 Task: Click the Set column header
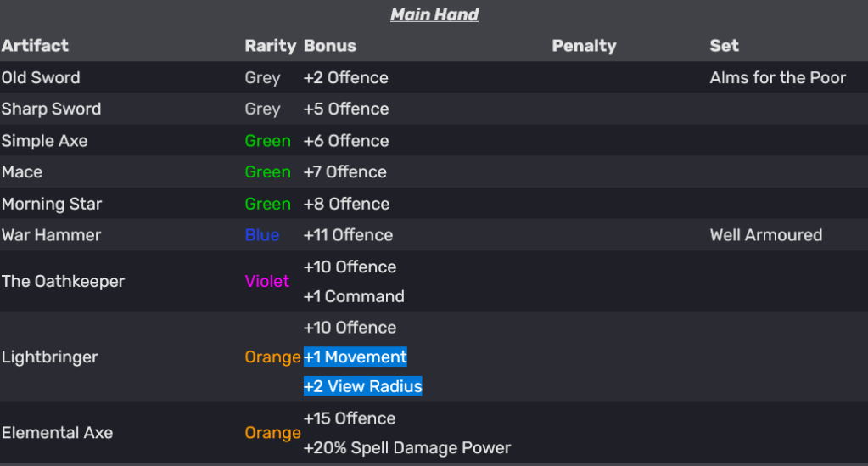[724, 46]
